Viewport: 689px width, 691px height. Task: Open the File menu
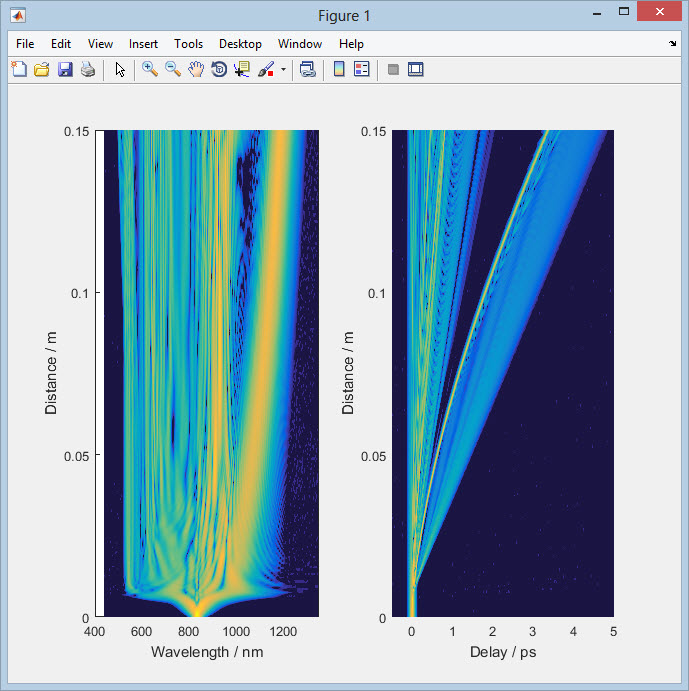pyautogui.click(x=25, y=44)
